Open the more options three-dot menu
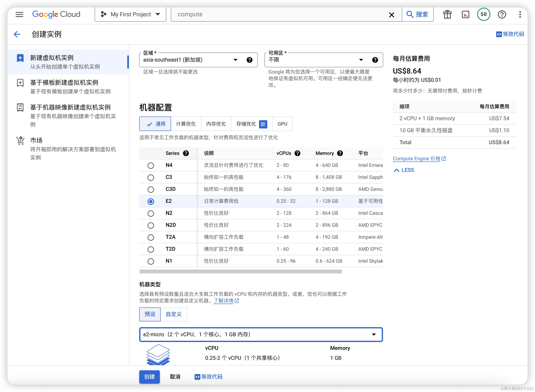The image size is (535, 392). pos(520,14)
